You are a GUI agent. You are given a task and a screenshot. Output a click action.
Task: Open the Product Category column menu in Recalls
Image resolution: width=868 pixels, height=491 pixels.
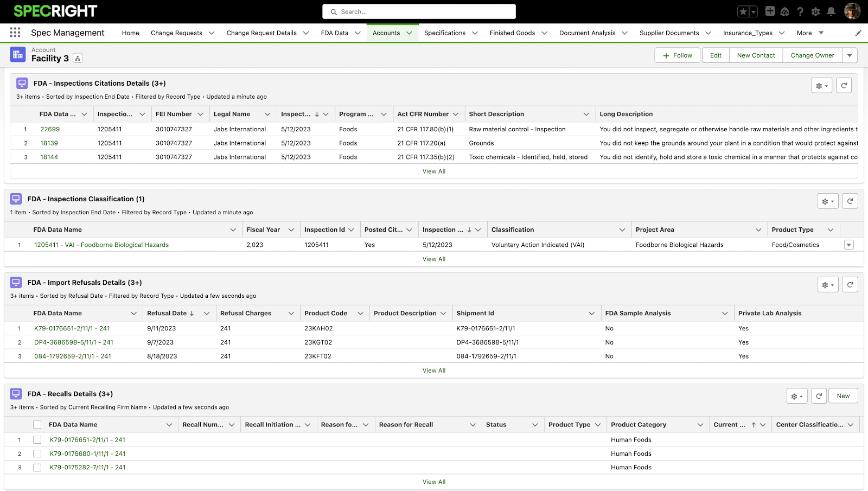point(700,424)
